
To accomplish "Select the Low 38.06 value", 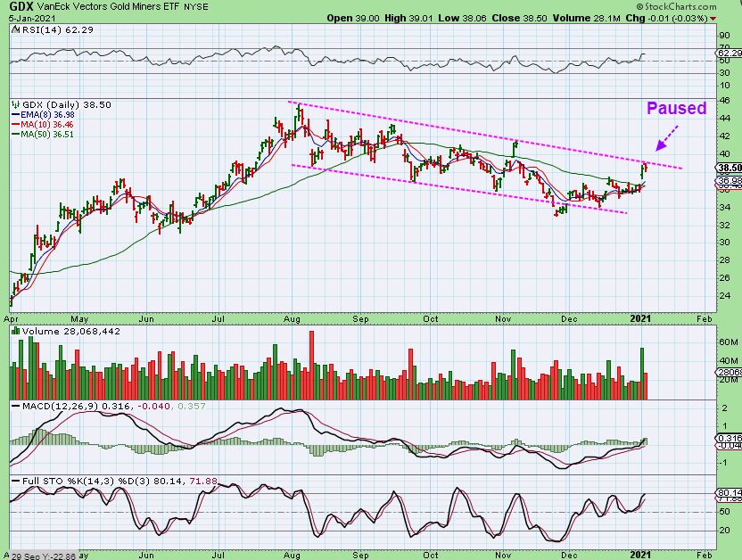I will 462,18.
